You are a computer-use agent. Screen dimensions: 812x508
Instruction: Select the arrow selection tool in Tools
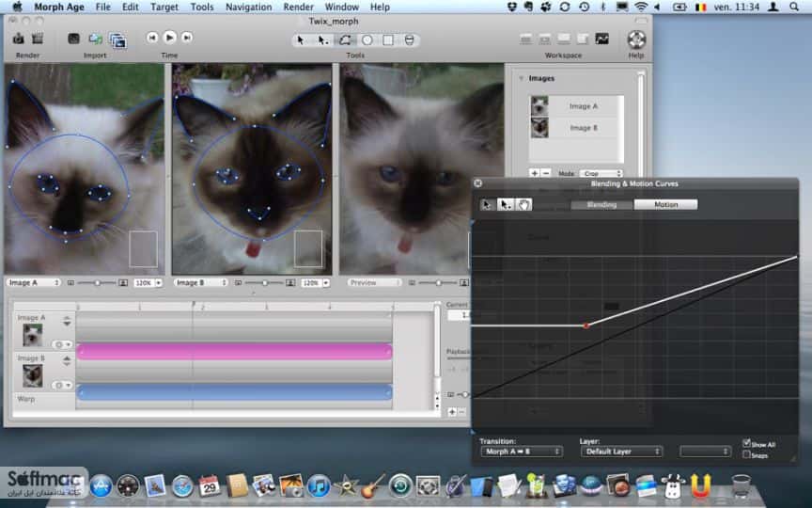[302, 40]
